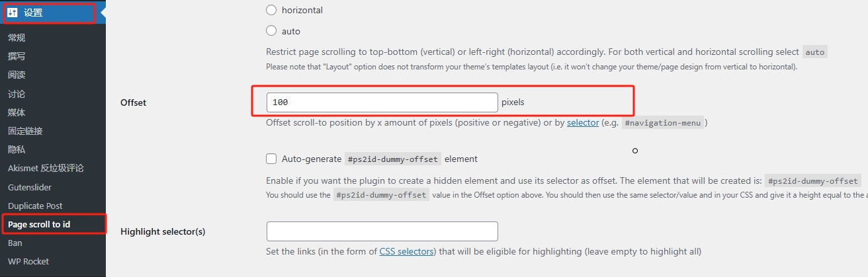Enable Auto-generate #ps2id-dummy-offset checkbox
Image resolution: width=868 pixels, height=277 pixels.
coord(271,159)
